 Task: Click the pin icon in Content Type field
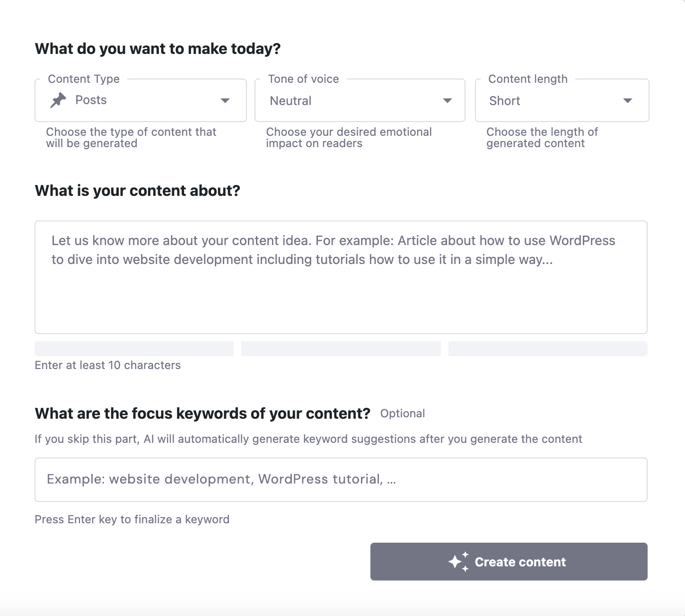pyautogui.click(x=58, y=100)
